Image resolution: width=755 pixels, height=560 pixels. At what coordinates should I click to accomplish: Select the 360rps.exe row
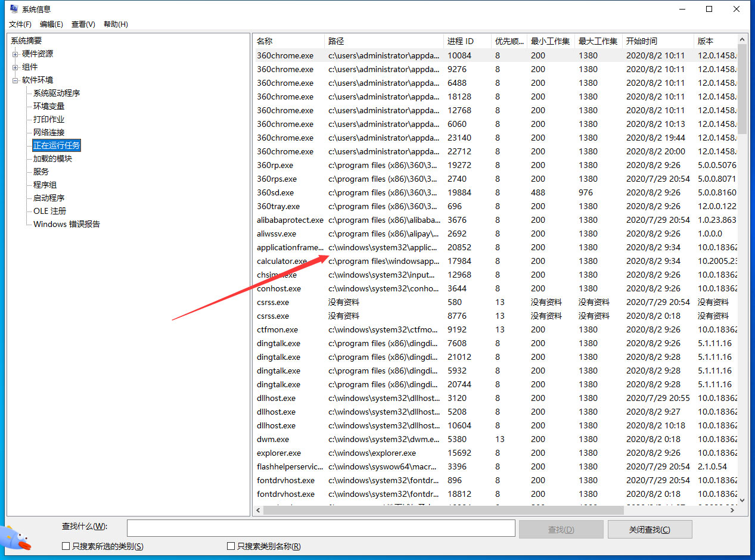point(495,179)
